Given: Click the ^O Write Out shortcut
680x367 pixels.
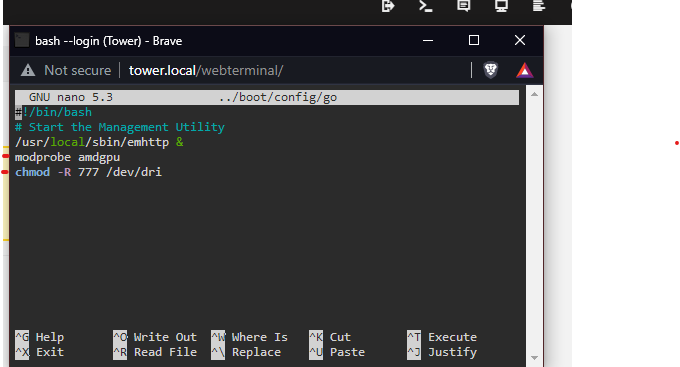Looking at the screenshot, I should click(x=155, y=337).
